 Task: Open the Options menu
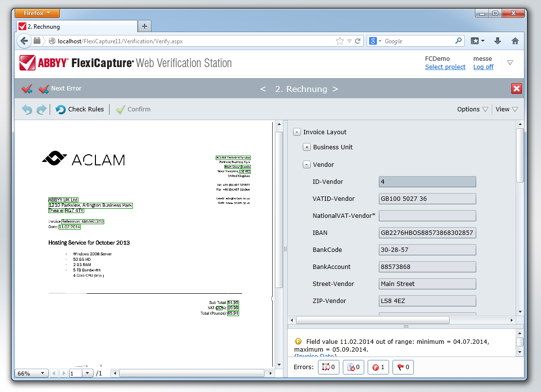(x=472, y=109)
